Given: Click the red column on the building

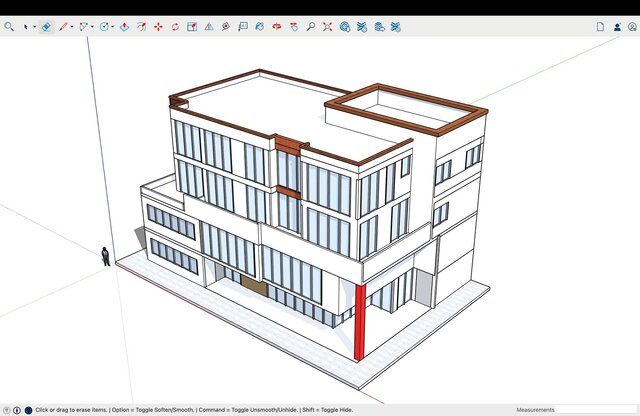Looking at the screenshot, I should pos(360,320).
